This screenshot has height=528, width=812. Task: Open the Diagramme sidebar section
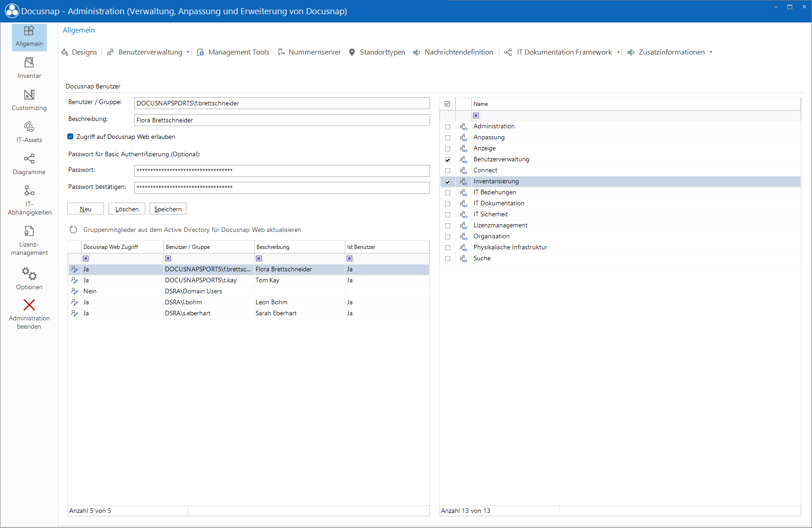[29, 164]
